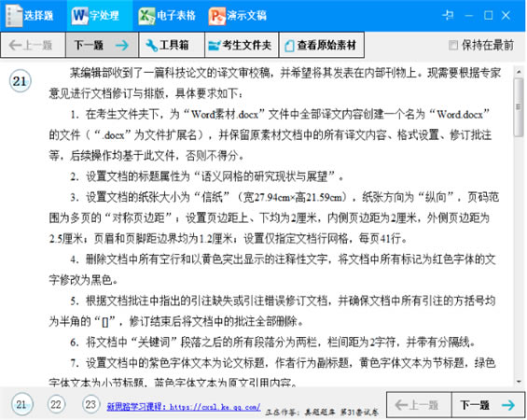Image resolution: width=527 pixels, height=420 pixels.
Task: Click the question 21 circle badge
Action: (20, 81)
